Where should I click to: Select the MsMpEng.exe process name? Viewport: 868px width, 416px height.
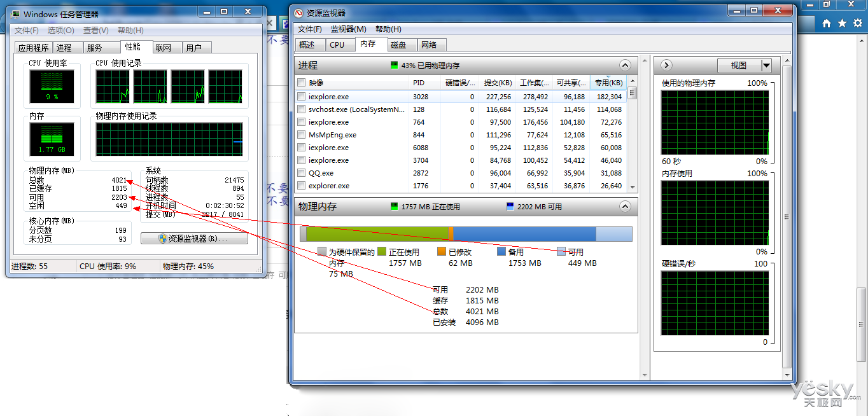point(332,135)
